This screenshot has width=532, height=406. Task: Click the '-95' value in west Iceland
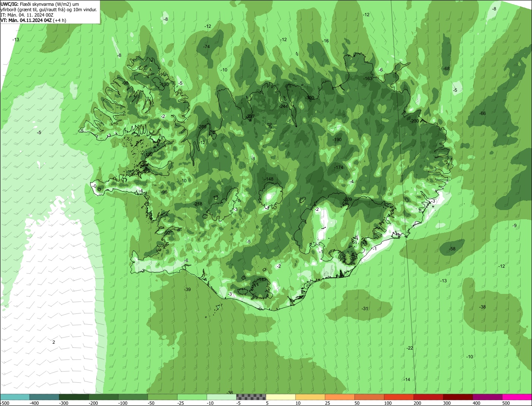[164, 192]
